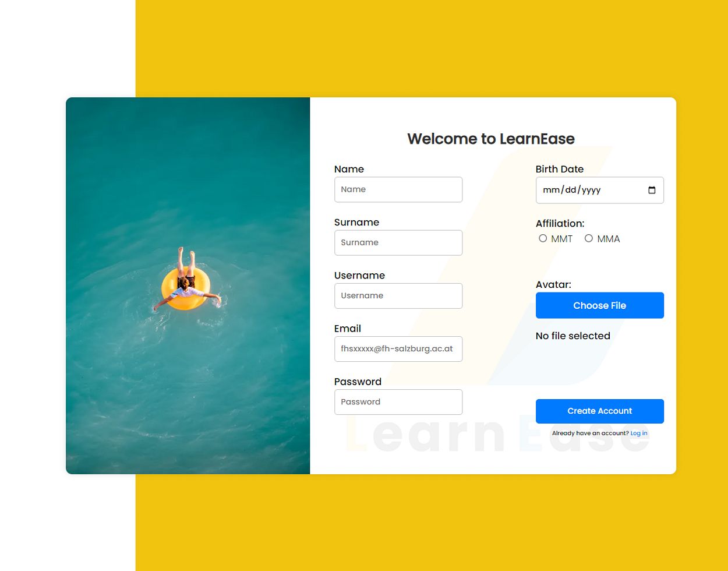Open the Log in link
The image size is (728, 571).
tap(639, 433)
